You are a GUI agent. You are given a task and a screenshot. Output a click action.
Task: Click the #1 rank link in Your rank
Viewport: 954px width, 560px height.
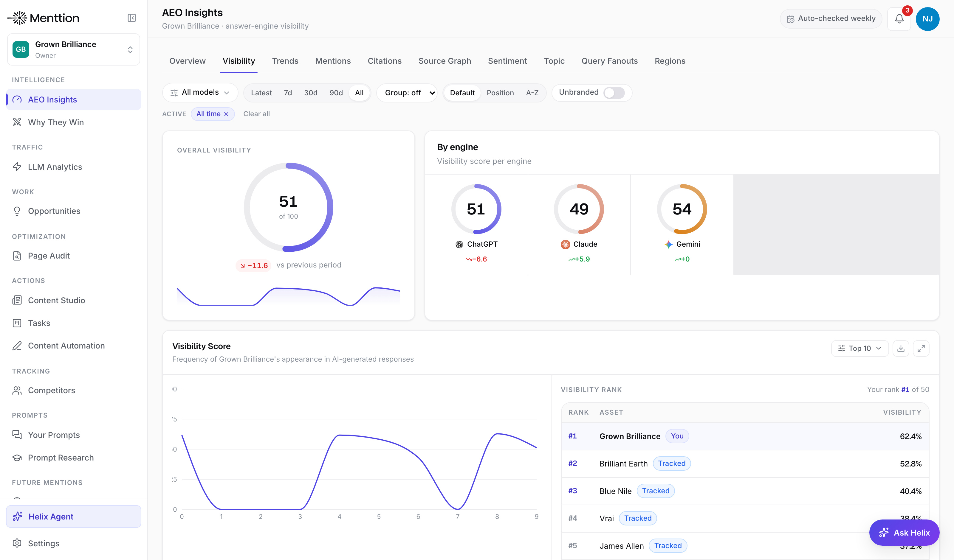[905, 389]
